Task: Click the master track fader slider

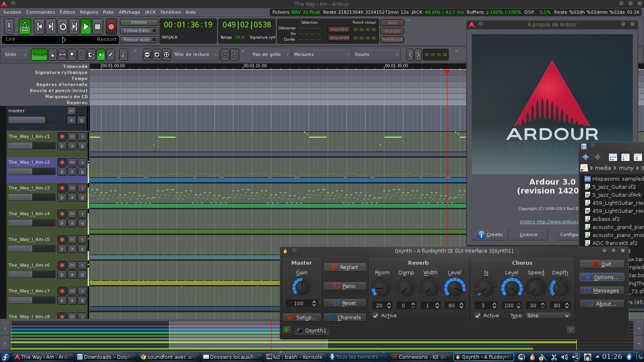Action: (x=32, y=120)
